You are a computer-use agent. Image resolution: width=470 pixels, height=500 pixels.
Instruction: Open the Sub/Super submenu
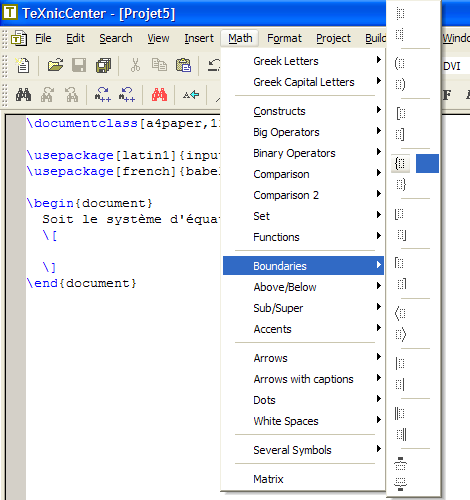point(303,308)
